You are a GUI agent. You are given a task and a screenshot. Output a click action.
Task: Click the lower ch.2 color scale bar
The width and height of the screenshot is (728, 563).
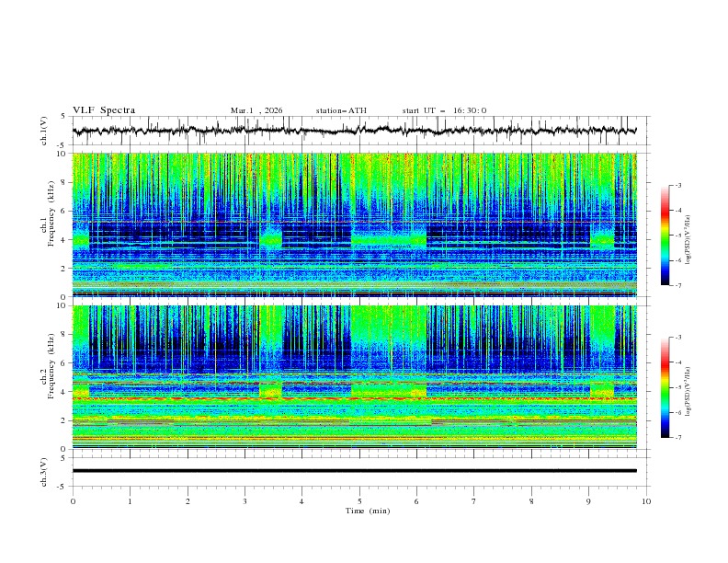(x=665, y=387)
